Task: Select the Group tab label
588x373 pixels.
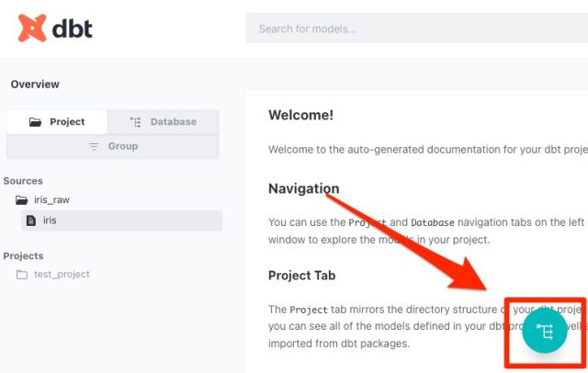Action: [123, 146]
